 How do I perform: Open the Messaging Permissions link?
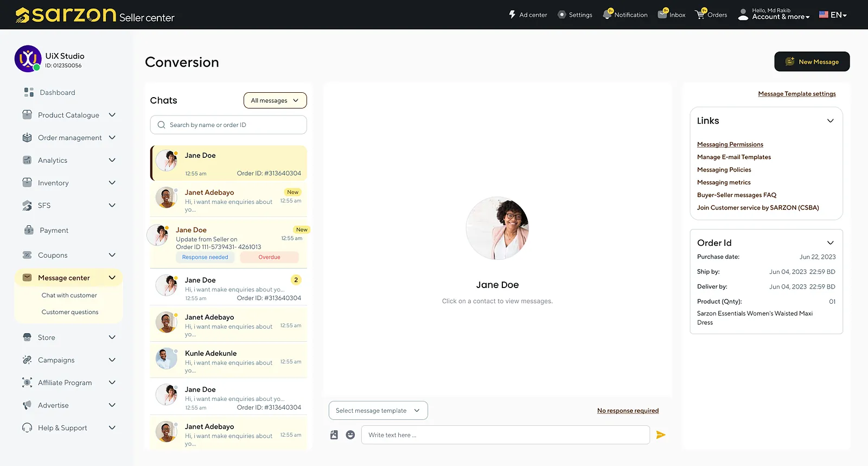coord(730,144)
